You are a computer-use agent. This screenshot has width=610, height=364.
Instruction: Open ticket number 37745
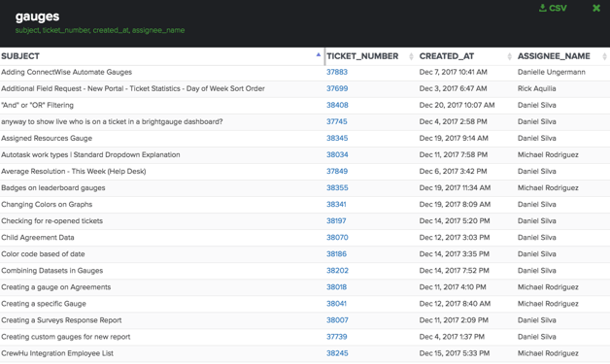click(x=336, y=121)
